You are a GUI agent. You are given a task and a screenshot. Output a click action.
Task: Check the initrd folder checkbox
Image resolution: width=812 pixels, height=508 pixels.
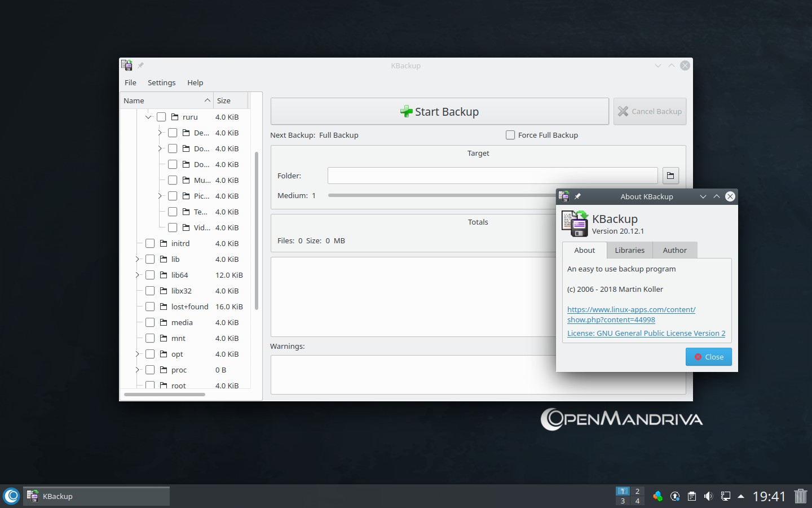[150, 243]
